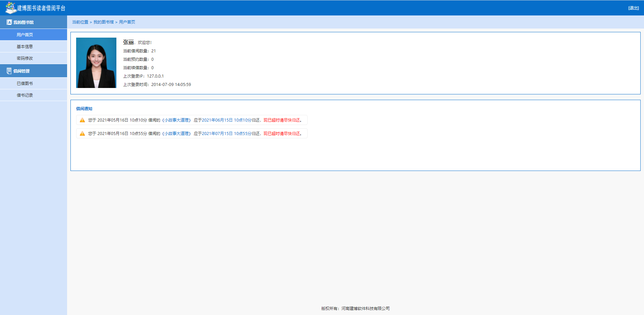View 借书记录 history
The height and width of the screenshot is (315, 644).
(25, 95)
